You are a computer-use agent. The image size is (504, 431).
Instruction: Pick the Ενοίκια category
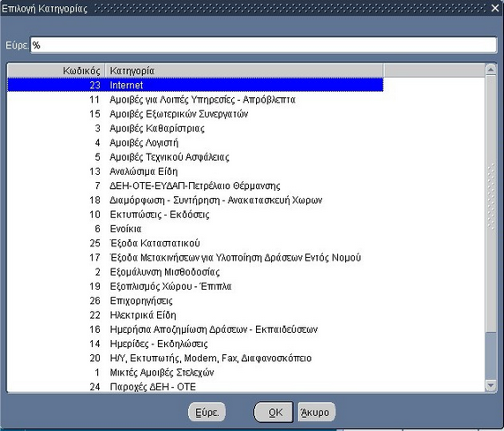pyautogui.click(x=195, y=229)
